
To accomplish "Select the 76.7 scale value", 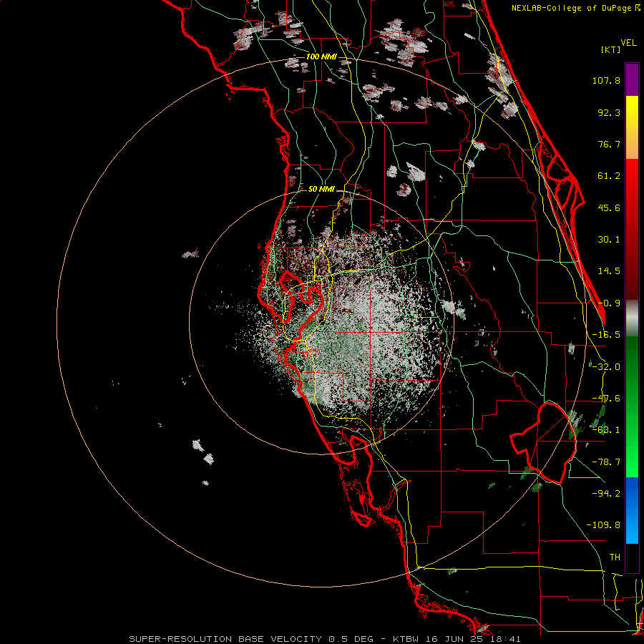I will pos(609,144).
